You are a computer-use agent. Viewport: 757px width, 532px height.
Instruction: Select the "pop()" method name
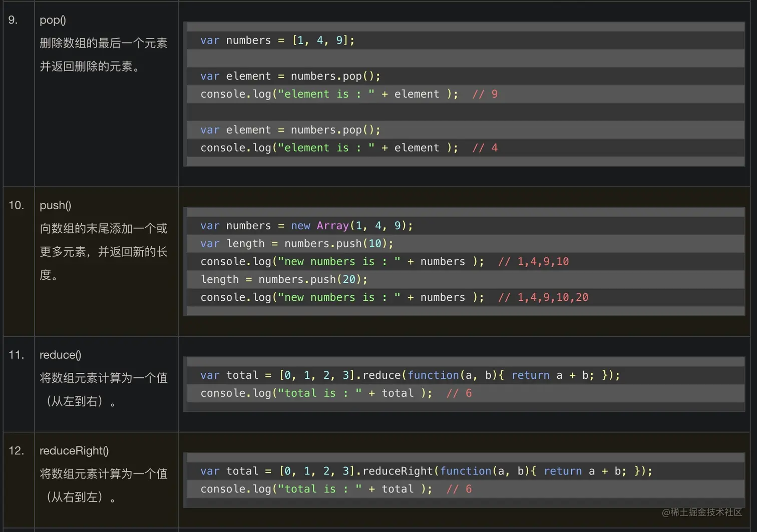53,20
